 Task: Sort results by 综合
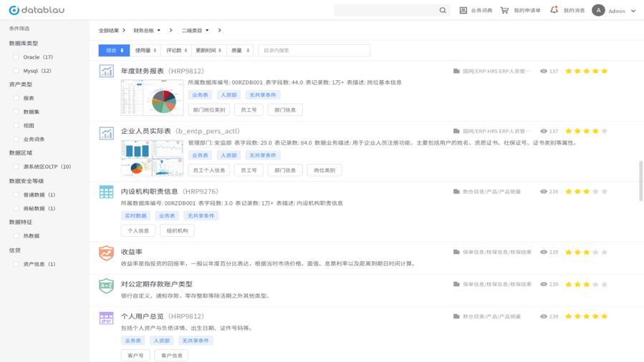pyautogui.click(x=114, y=50)
